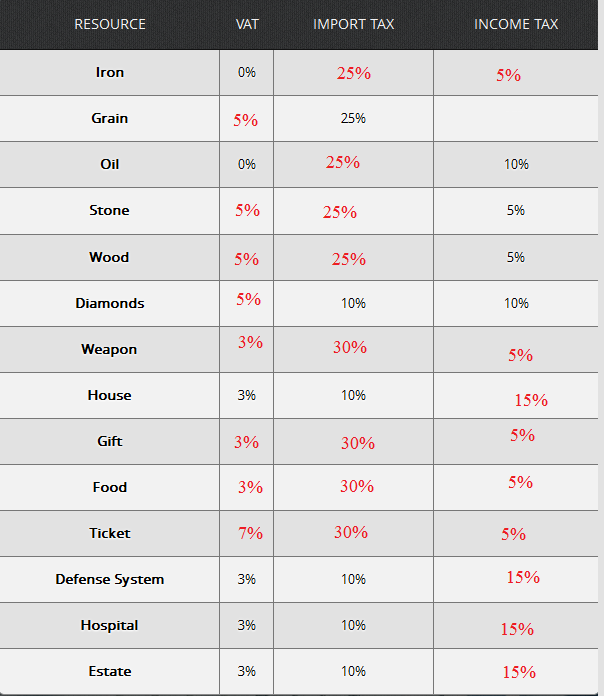The width and height of the screenshot is (604, 696).
Task: Click the Defense System row label
Action: coord(110,579)
